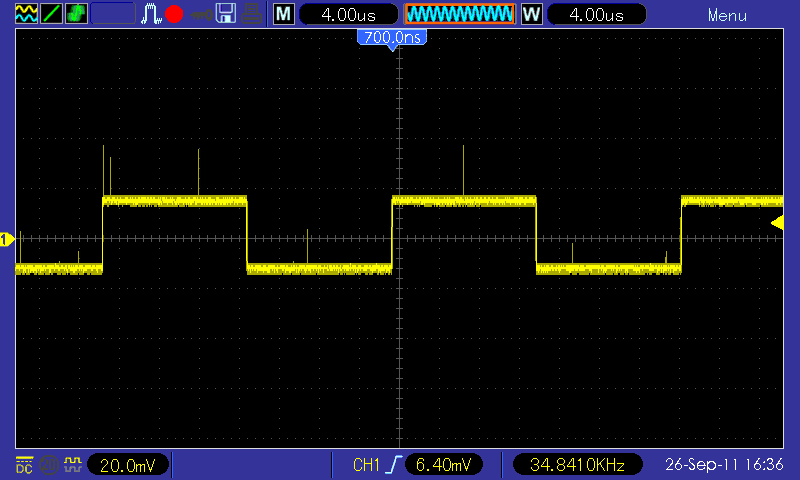Open the 20.0mV vertical scale field
Viewport: 800px width, 480px height.
[x=128, y=465]
